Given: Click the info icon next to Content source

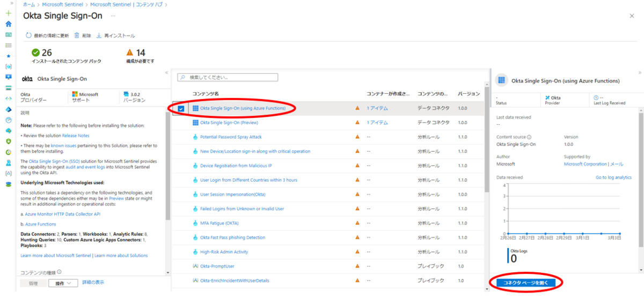Looking at the screenshot, I should tap(529, 137).
